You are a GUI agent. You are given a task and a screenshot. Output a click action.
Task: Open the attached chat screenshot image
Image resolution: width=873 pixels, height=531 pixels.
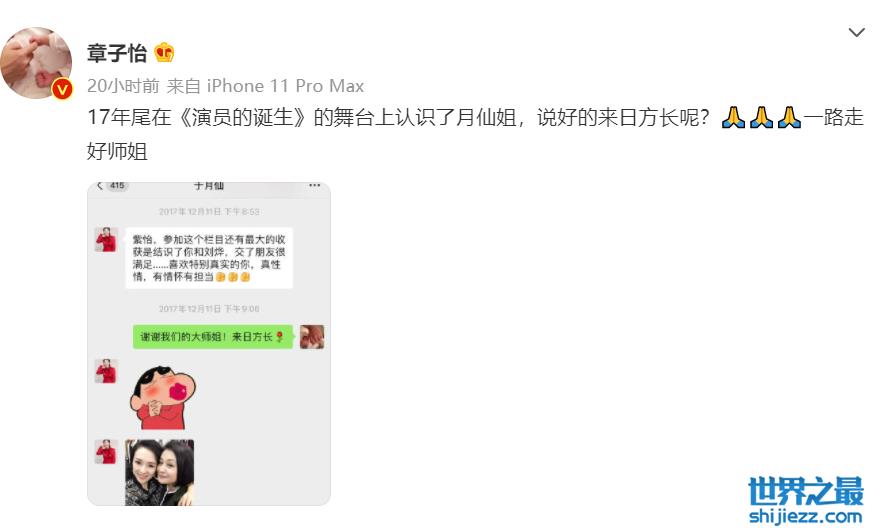point(209,343)
